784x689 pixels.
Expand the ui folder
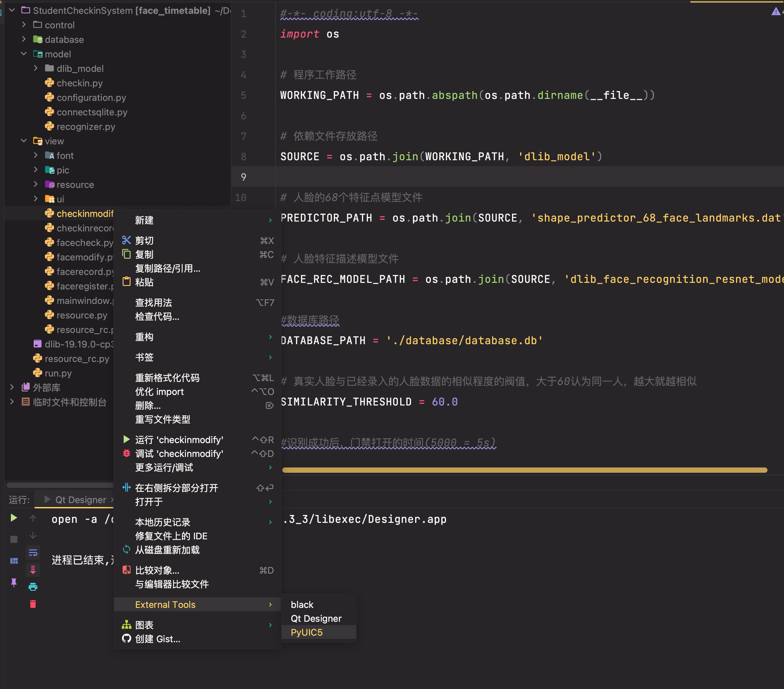click(36, 199)
